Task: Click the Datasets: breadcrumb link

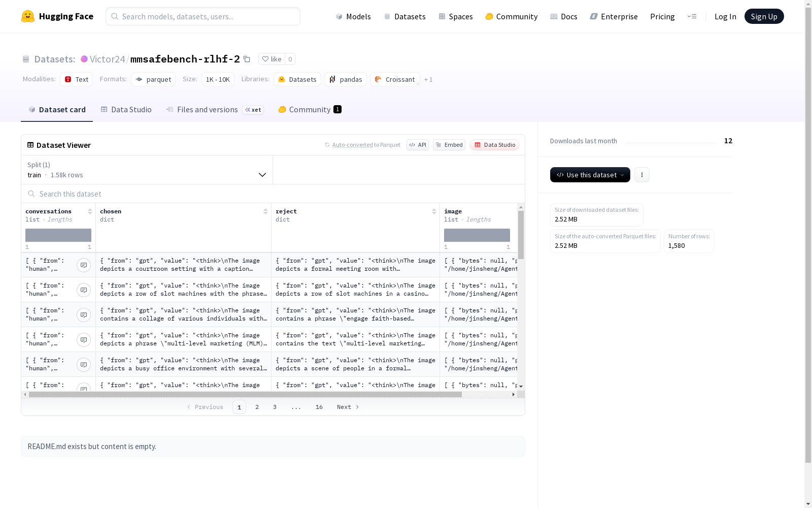Action: tap(54, 59)
